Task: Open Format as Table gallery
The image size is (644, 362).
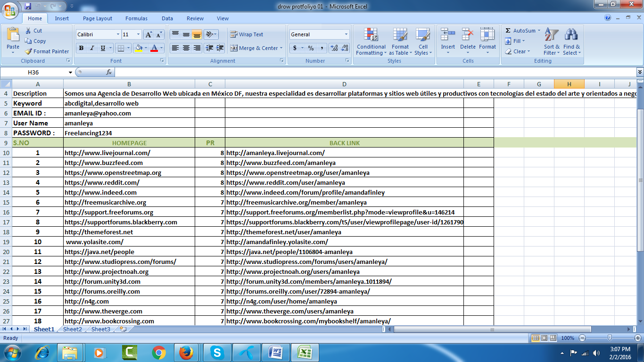Action: [x=400, y=42]
